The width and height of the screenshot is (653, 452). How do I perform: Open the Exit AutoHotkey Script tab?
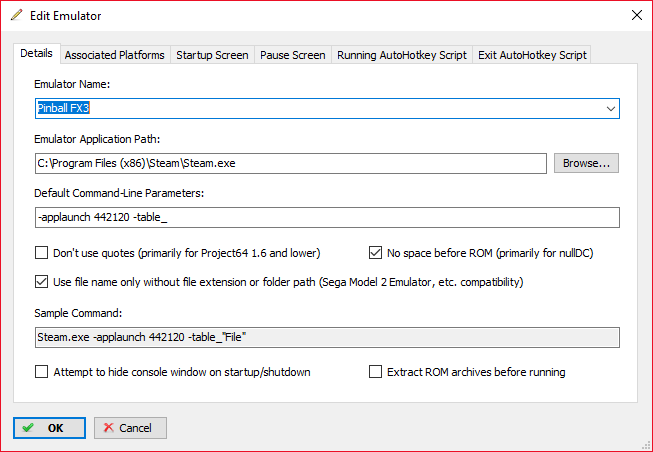tap(532, 55)
